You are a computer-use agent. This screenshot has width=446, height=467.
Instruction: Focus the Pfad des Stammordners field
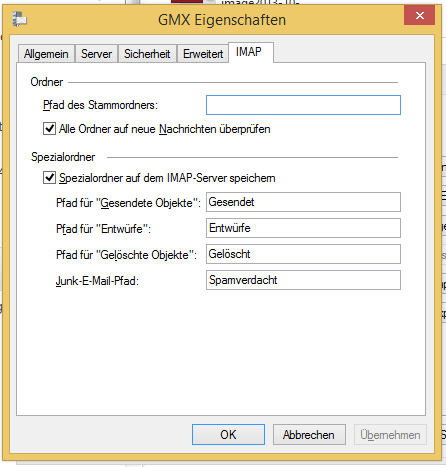point(303,105)
